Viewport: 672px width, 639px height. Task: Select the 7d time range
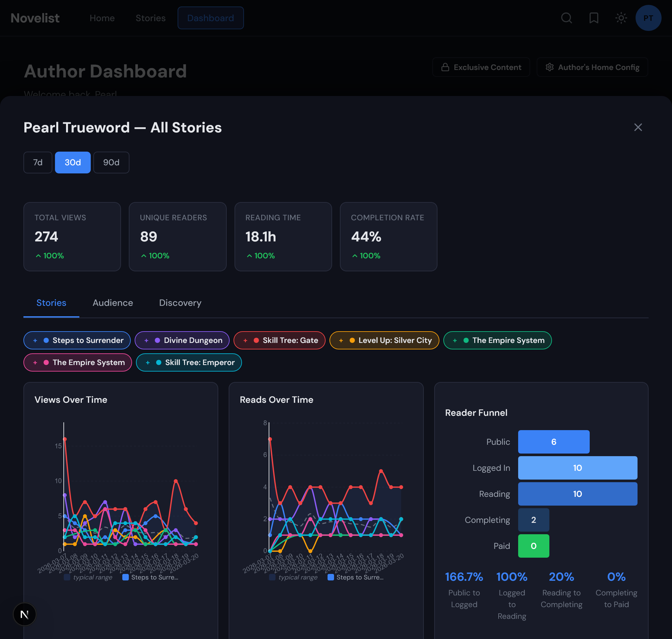tap(37, 162)
